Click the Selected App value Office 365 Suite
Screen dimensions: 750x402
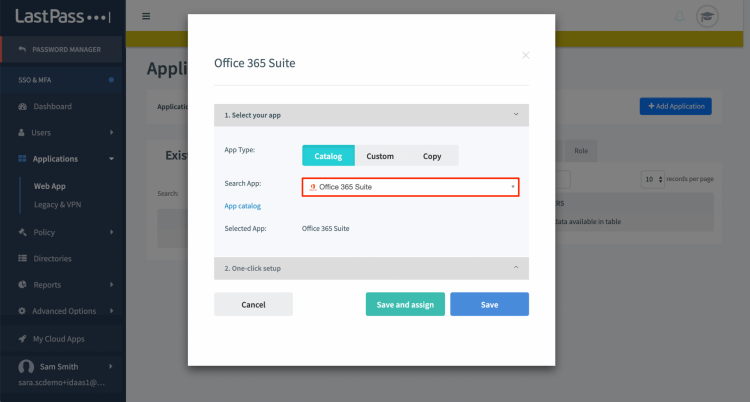[325, 228]
